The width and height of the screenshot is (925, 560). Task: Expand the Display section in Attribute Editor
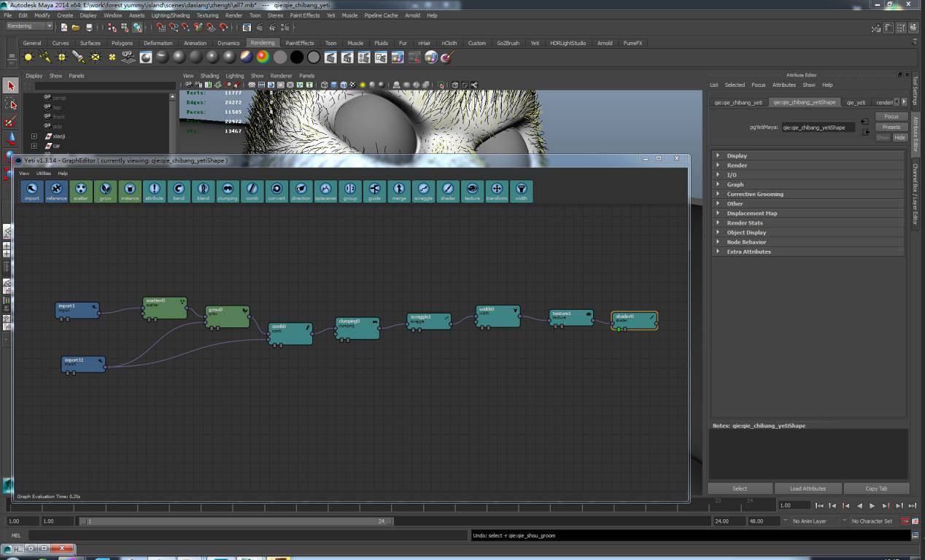809,155
